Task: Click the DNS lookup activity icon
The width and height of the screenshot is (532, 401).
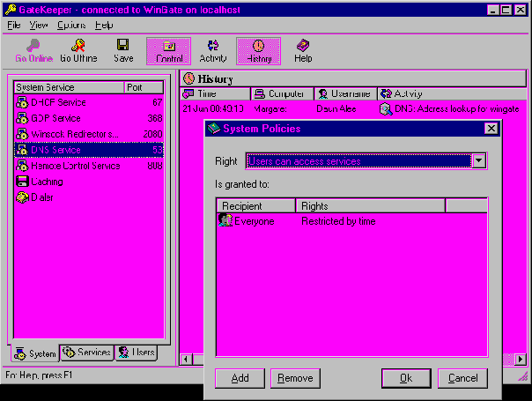Action: point(386,109)
